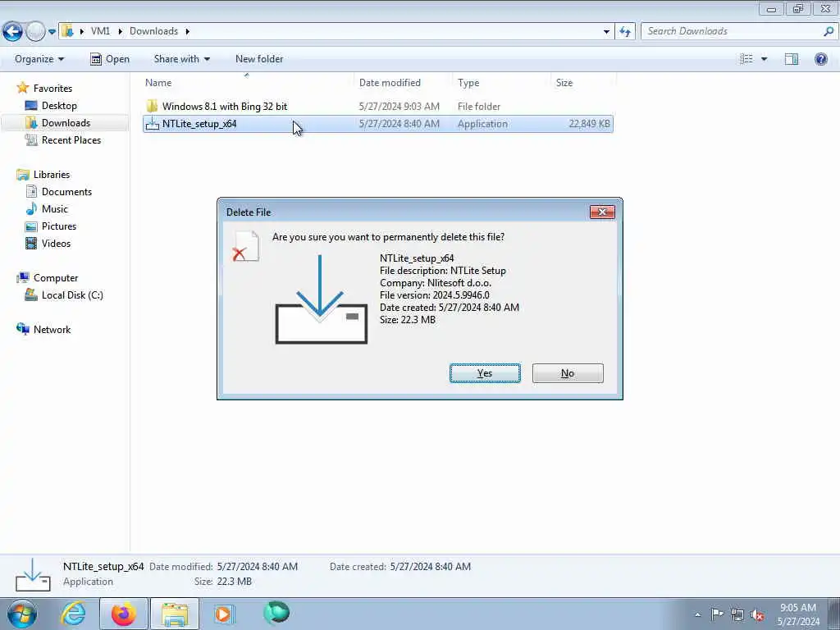Open the Videos library

57,243
